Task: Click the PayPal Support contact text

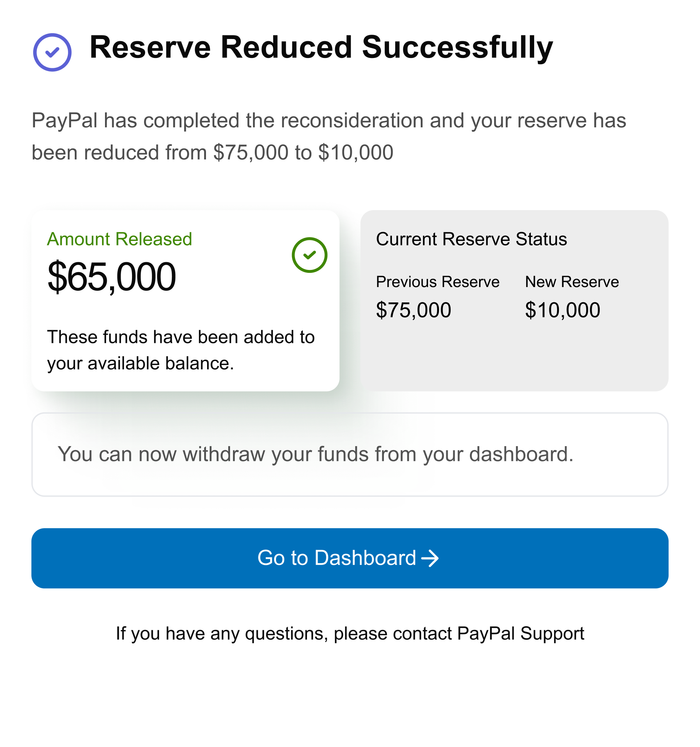Action: pyautogui.click(x=521, y=634)
